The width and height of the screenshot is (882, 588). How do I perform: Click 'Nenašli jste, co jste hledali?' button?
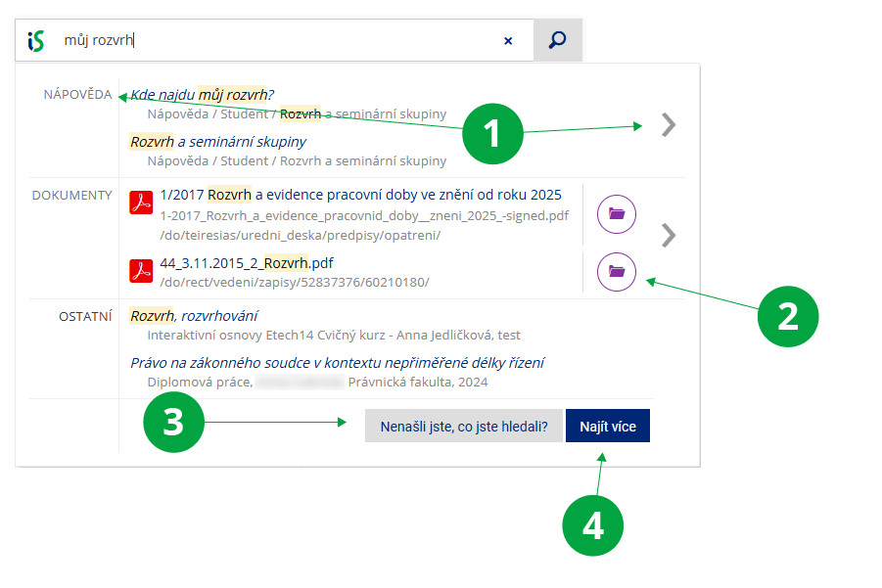tap(463, 427)
